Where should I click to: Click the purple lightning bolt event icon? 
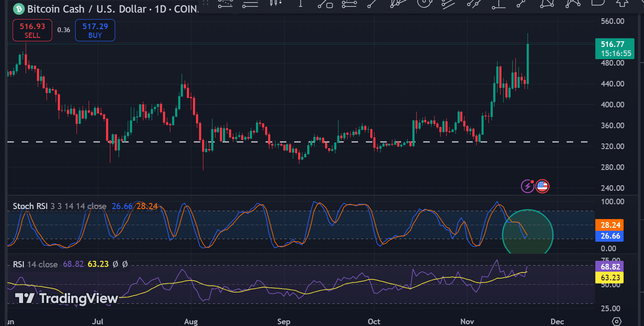click(x=528, y=186)
